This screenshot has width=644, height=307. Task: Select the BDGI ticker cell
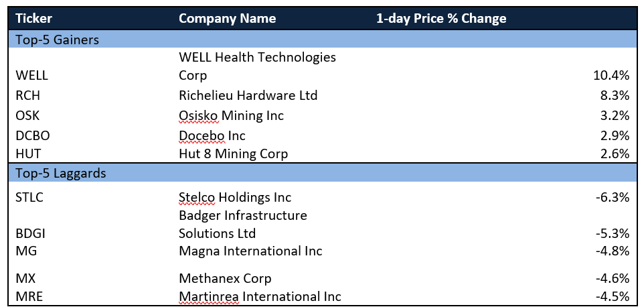[x=30, y=233]
